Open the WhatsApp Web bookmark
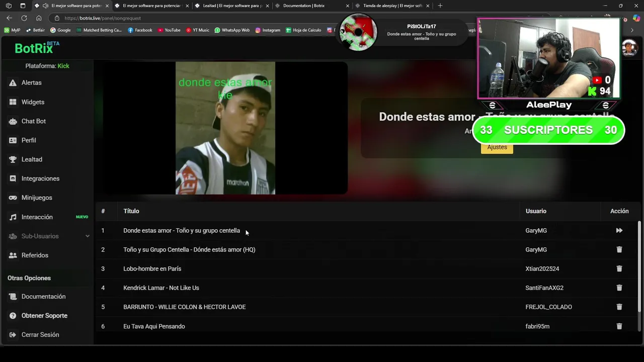The width and height of the screenshot is (644, 362). pyautogui.click(x=232, y=30)
